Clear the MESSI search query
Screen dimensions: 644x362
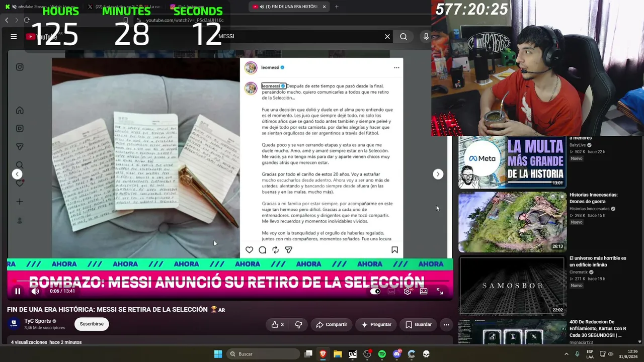[387, 36]
